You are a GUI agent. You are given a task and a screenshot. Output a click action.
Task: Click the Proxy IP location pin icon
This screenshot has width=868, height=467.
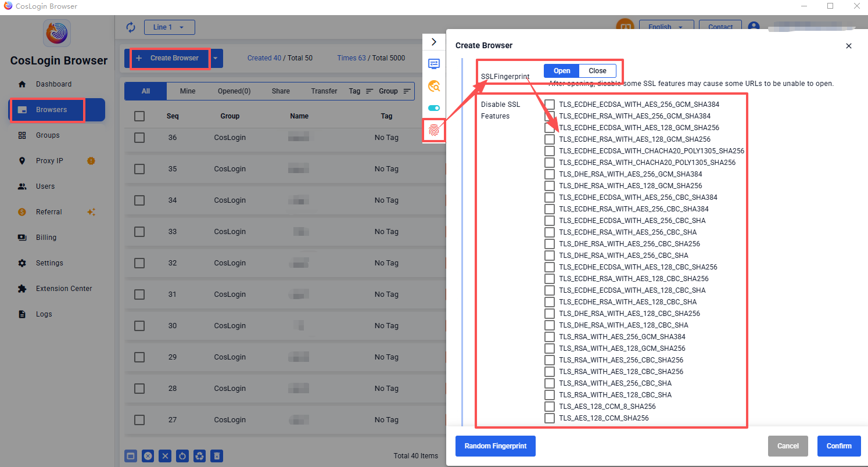tap(22, 161)
